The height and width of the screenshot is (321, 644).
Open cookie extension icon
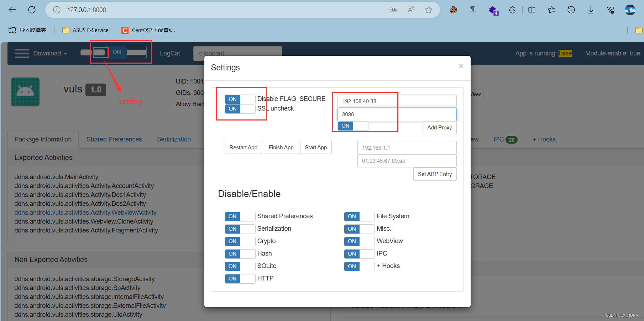(x=453, y=10)
